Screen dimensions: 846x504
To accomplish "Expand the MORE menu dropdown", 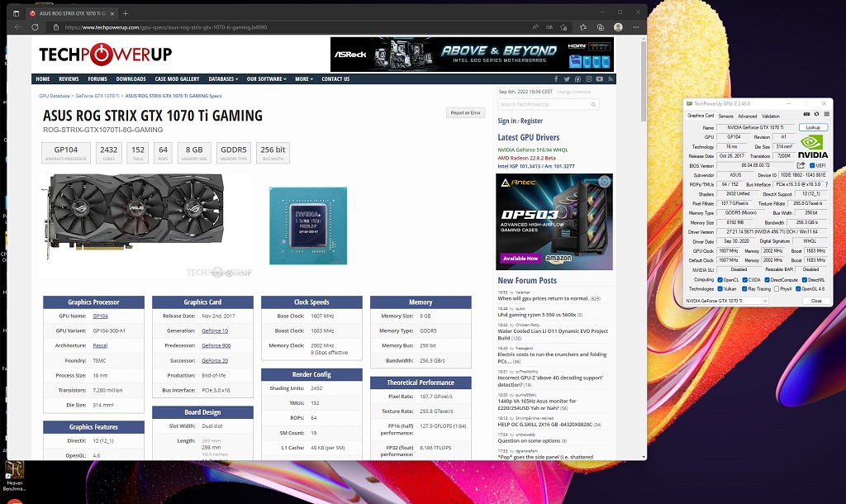I will (x=304, y=78).
